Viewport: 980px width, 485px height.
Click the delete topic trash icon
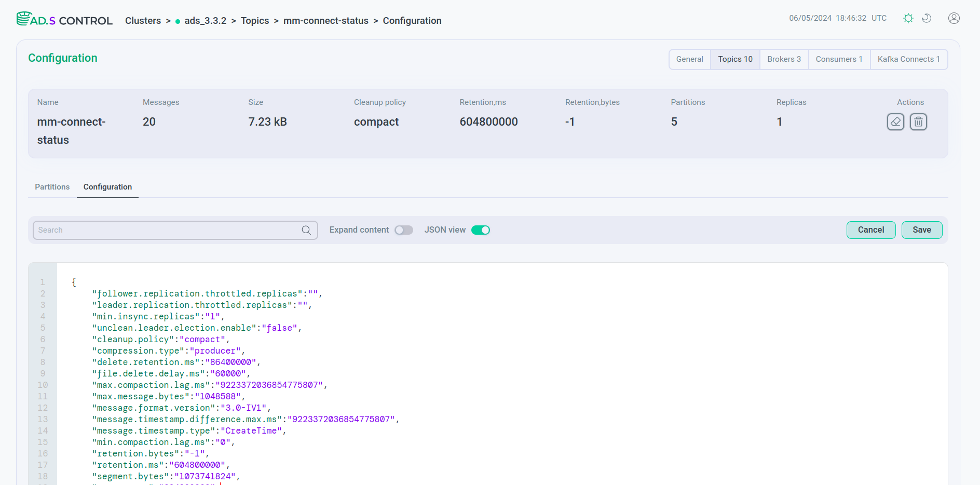pyautogui.click(x=918, y=122)
